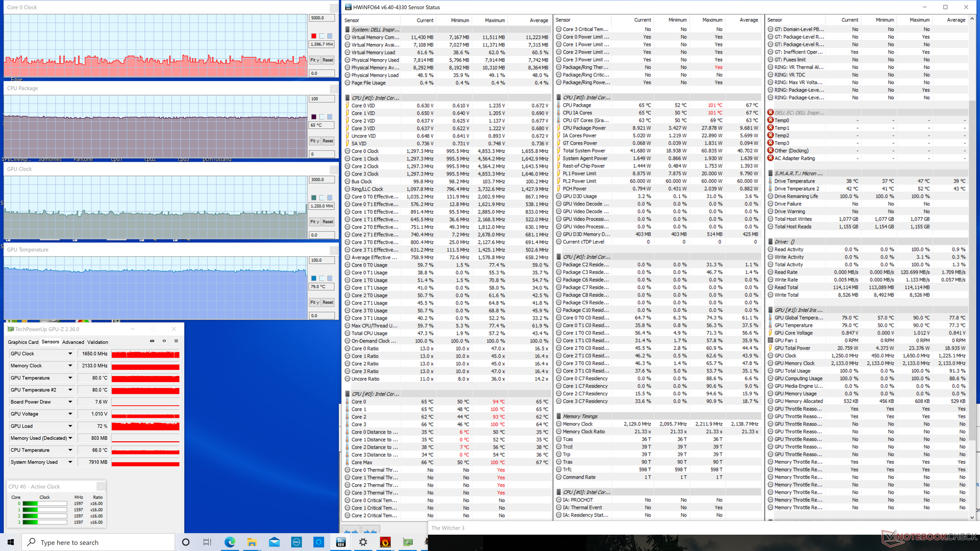Image resolution: width=980 pixels, height=551 pixels.
Task: Open the Memory Clock sensor dropdown in GPU-Z
Action: point(70,366)
